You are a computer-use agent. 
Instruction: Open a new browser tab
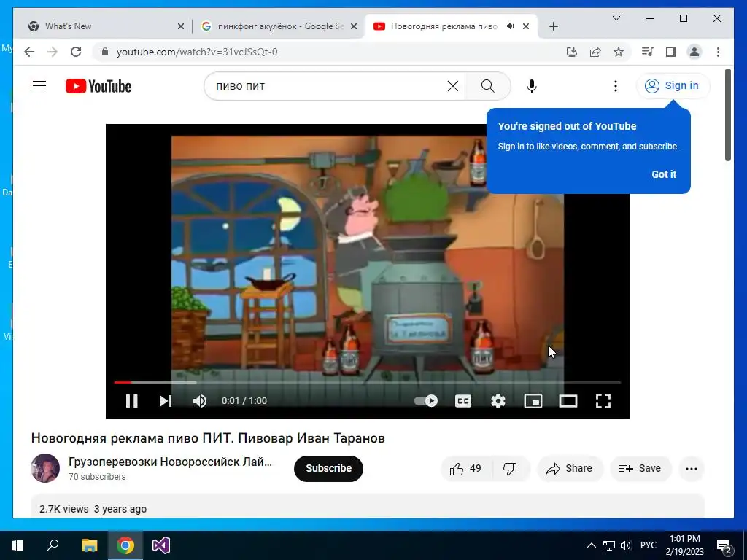[553, 27]
